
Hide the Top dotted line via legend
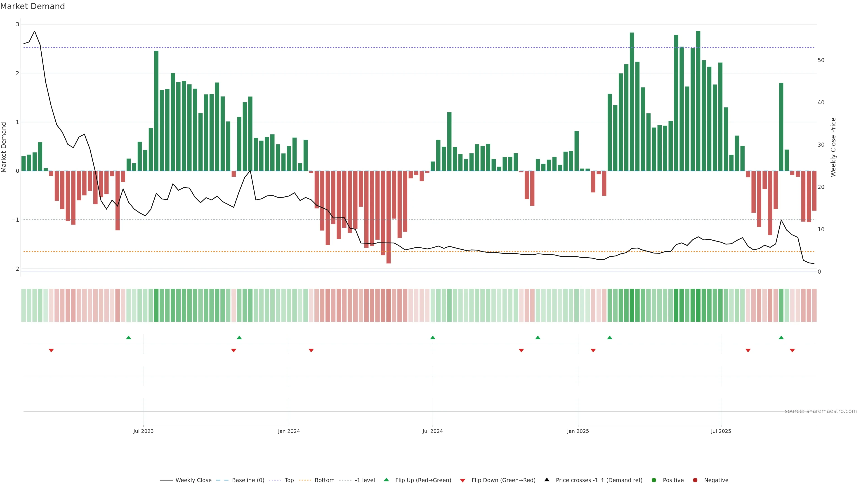click(289, 480)
